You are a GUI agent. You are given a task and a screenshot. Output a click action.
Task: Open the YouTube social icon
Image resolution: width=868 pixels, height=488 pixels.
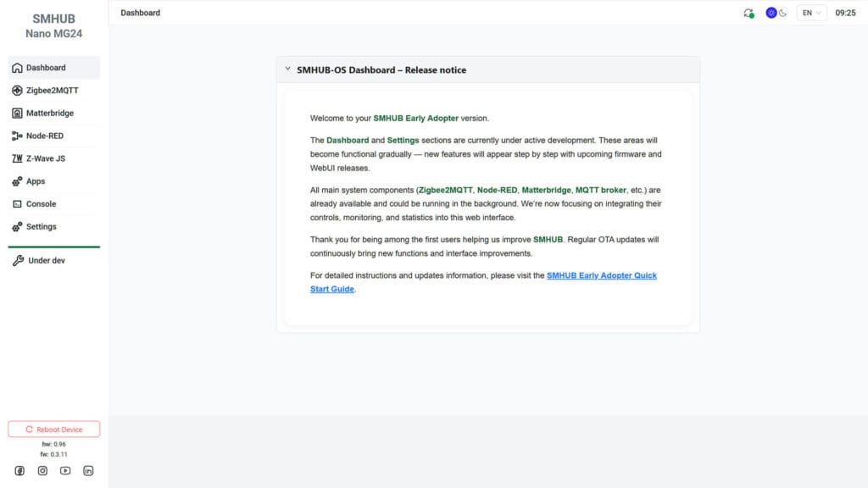[x=65, y=470]
